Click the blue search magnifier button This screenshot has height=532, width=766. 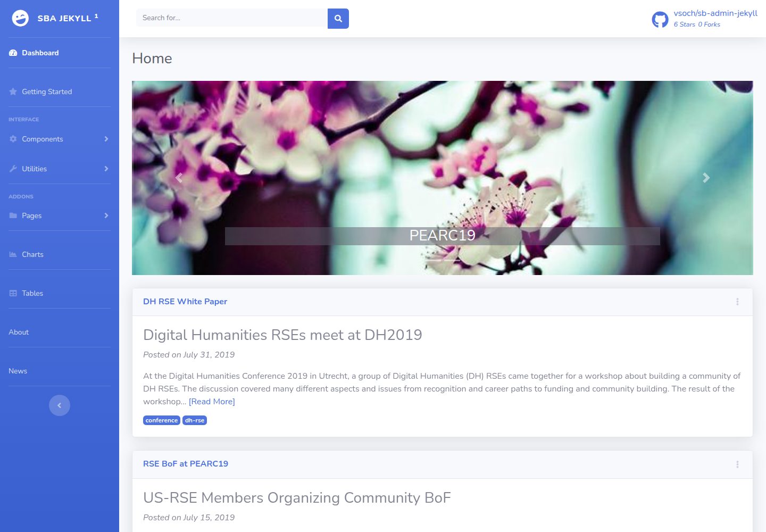pos(338,18)
